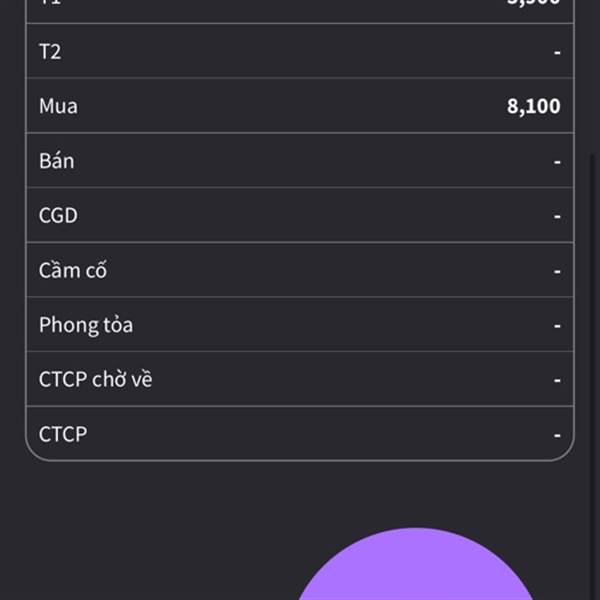Click the 8,100 value in Mua row
The height and width of the screenshot is (600, 600).
coord(533,106)
